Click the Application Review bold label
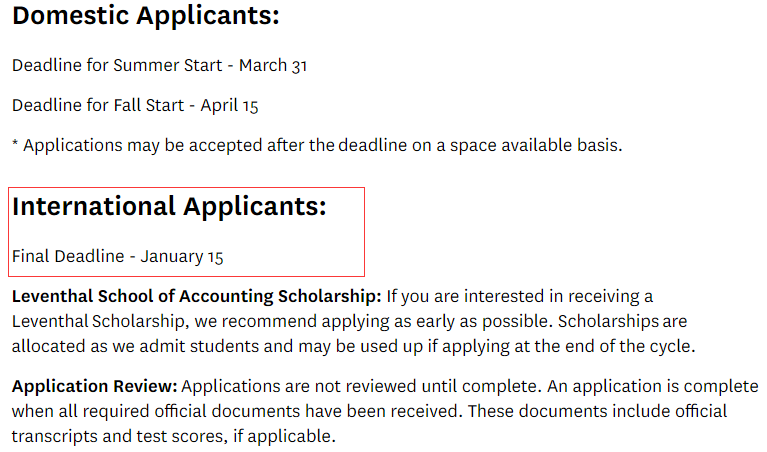 pyautogui.click(x=95, y=386)
